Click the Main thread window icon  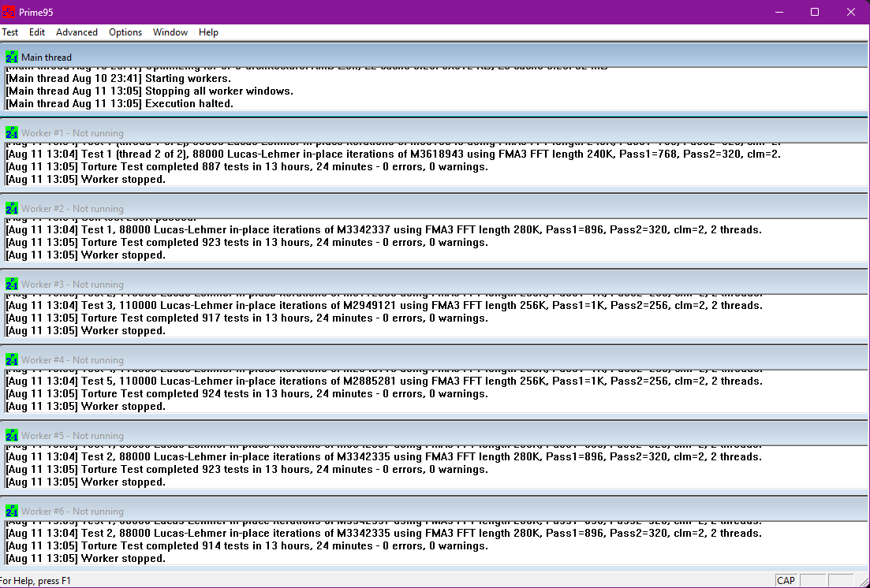(x=12, y=57)
